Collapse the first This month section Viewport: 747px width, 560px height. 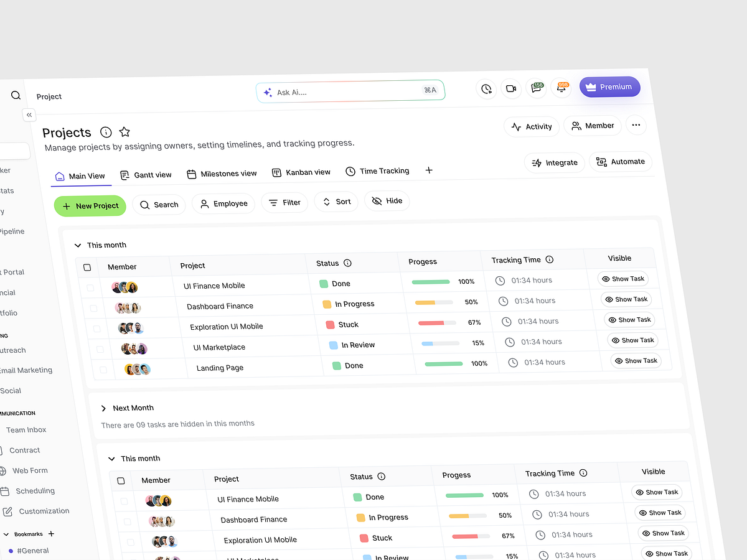click(77, 245)
